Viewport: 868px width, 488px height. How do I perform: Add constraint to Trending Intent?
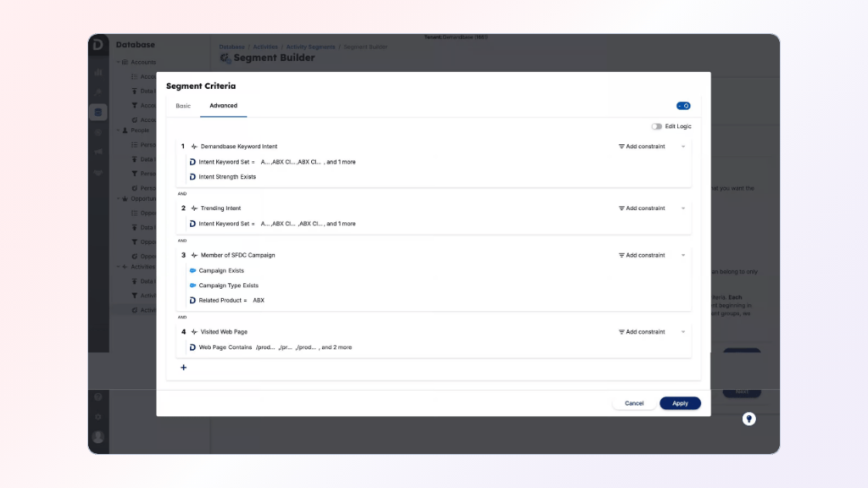(x=642, y=208)
